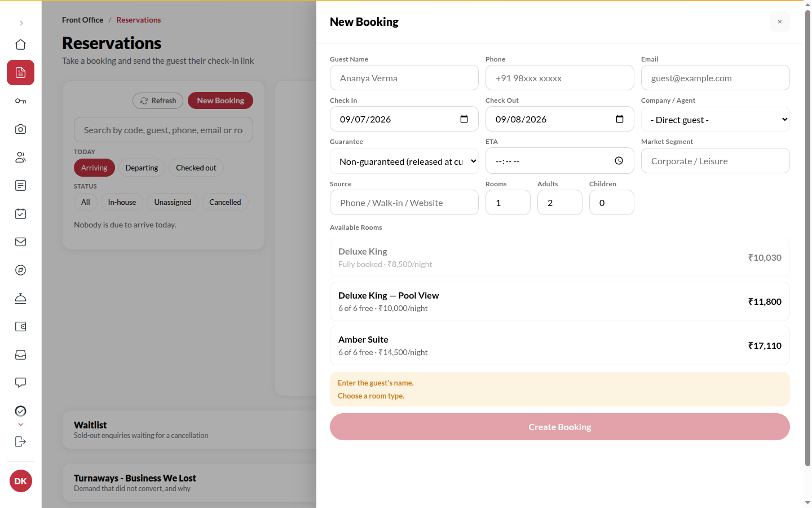
Task: Click the Create Booking button
Action: point(560,427)
